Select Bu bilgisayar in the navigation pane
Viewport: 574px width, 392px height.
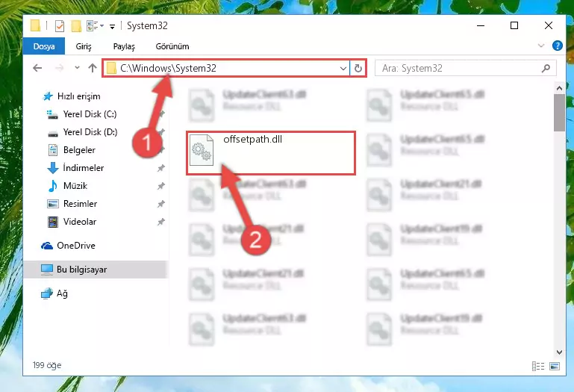81,270
